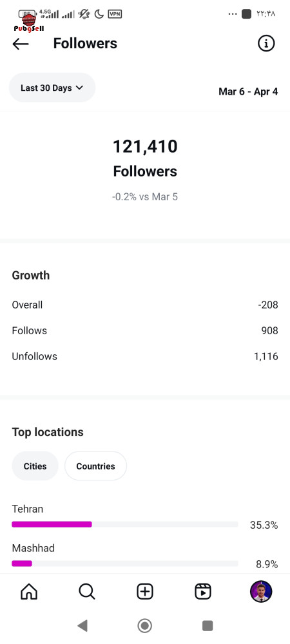Open the profile avatar in the bottom bar
Viewport: 290px width, 644px height.
pyautogui.click(x=261, y=591)
